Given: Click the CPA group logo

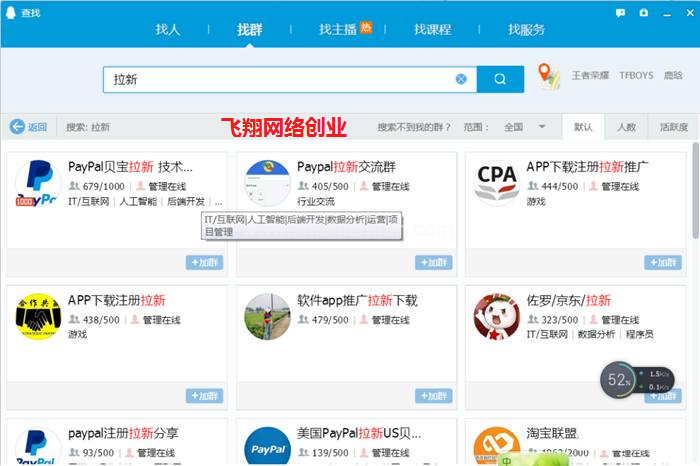Looking at the screenshot, I should click(x=496, y=183).
